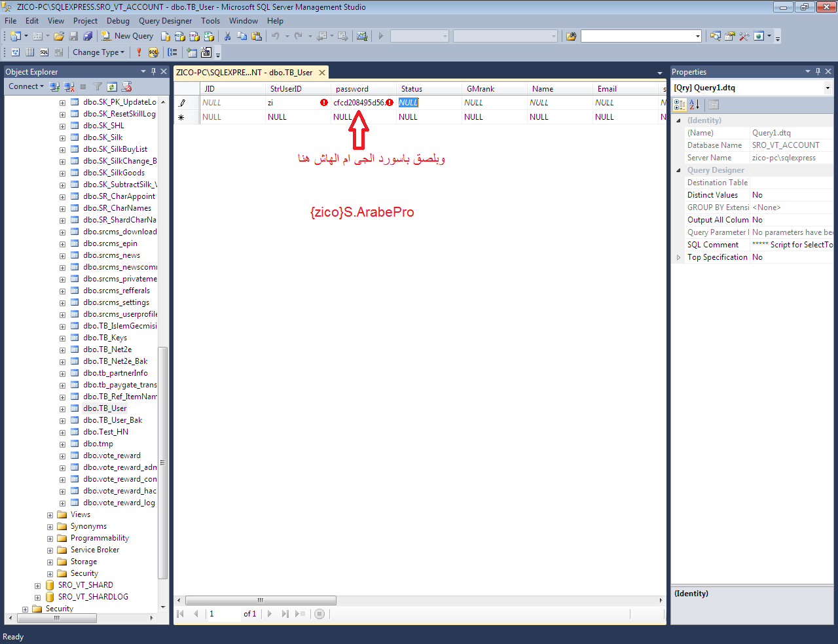Open the [Qry] Query1.dtq object dropdown

pos(828,88)
